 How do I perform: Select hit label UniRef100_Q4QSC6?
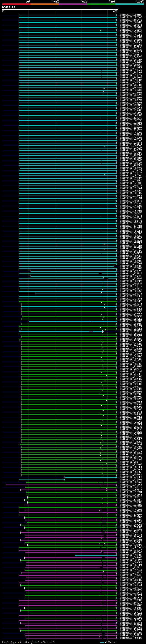pyautogui.click(x=131, y=495)
